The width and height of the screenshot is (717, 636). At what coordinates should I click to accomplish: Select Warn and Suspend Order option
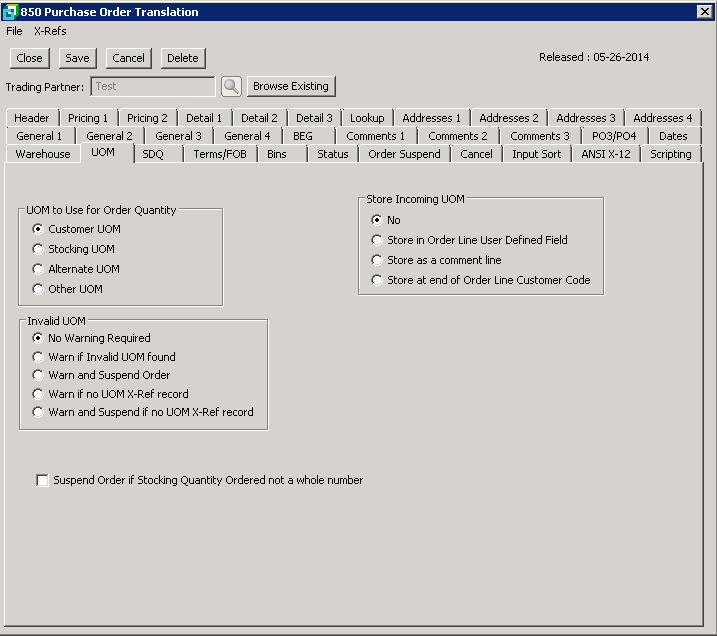(x=38, y=375)
